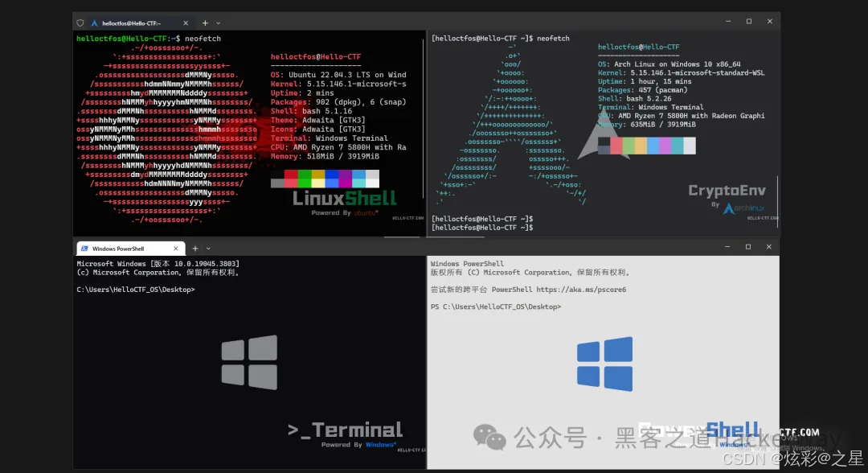Screen dimensions: 868x473
Task: Open the tab dropdown chevron in the top terminal
Action: [x=219, y=23]
